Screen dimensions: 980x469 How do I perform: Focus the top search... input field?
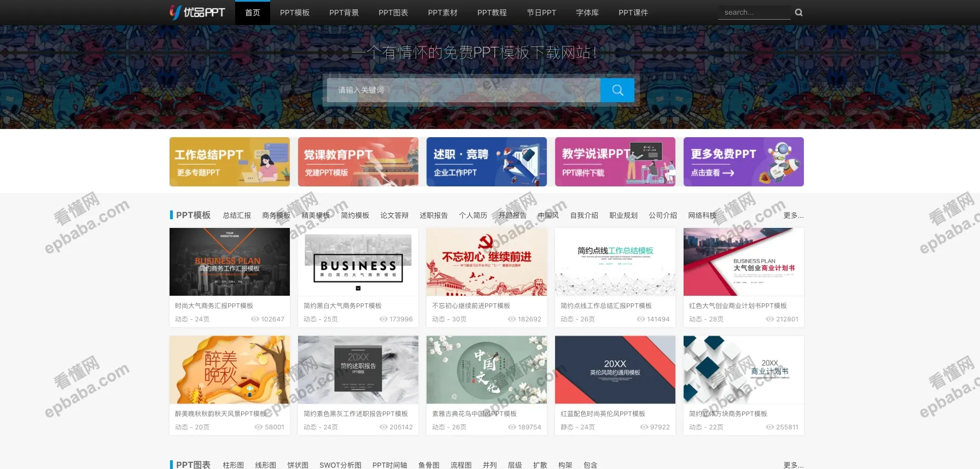pyautogui.click(x=754, y=13)
